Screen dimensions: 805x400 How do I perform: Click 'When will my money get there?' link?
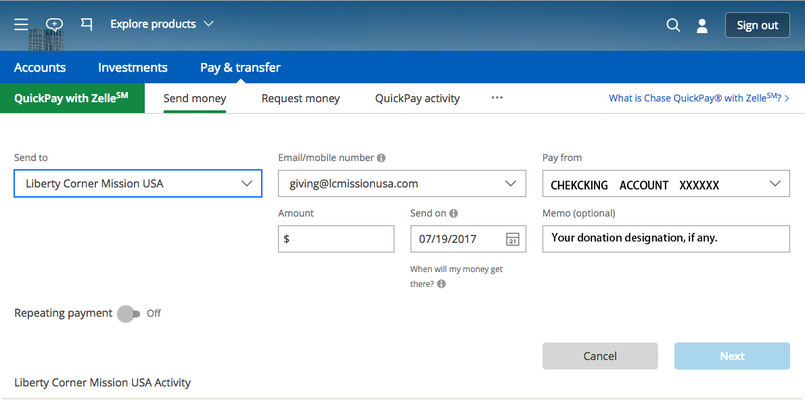point(456,276)
